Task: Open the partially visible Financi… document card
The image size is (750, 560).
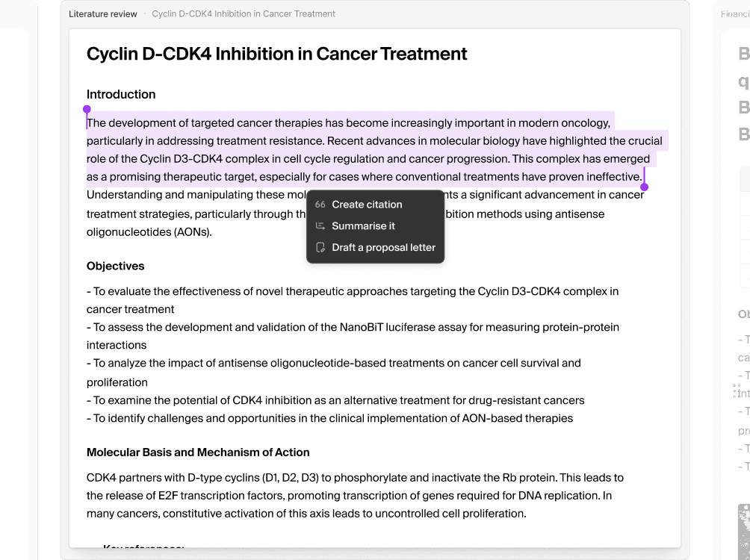Action: tap(735, 14)
